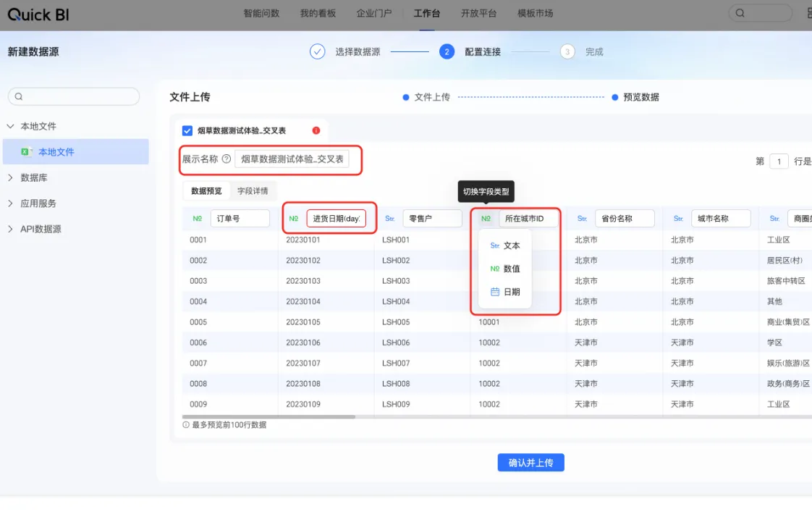
Task: Click the 省份名称 column name field
Action: [625, 219]
